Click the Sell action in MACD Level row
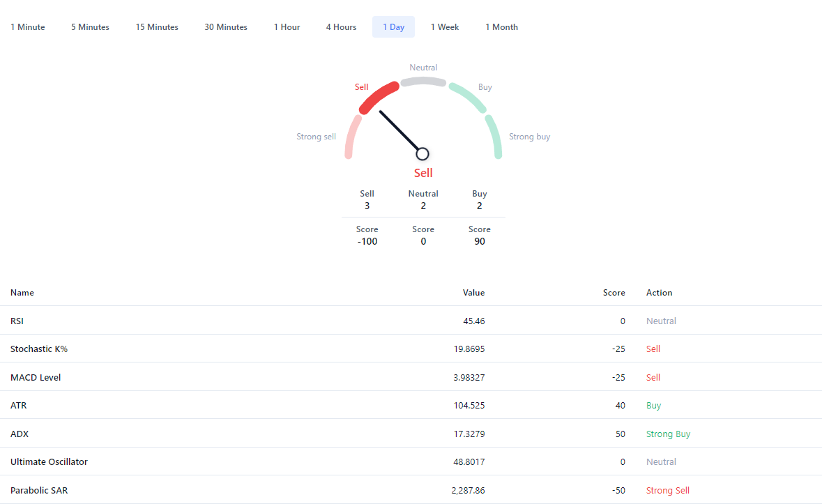Image resolution: width=822 pixels, height=504 pixels. tap(653, 377)
